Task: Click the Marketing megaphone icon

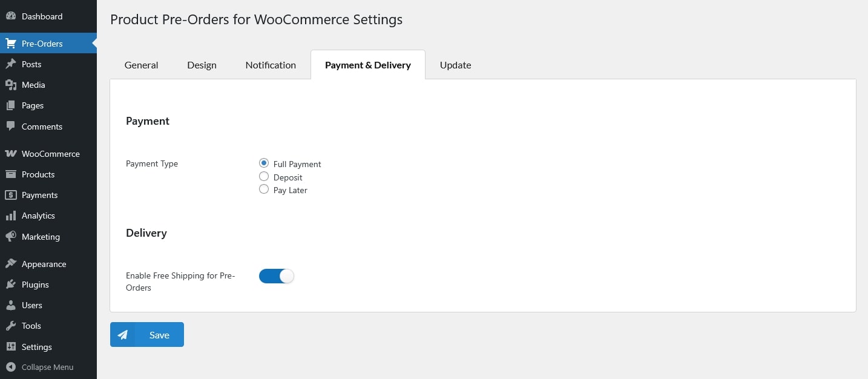Action: click(x=10, y=237)
